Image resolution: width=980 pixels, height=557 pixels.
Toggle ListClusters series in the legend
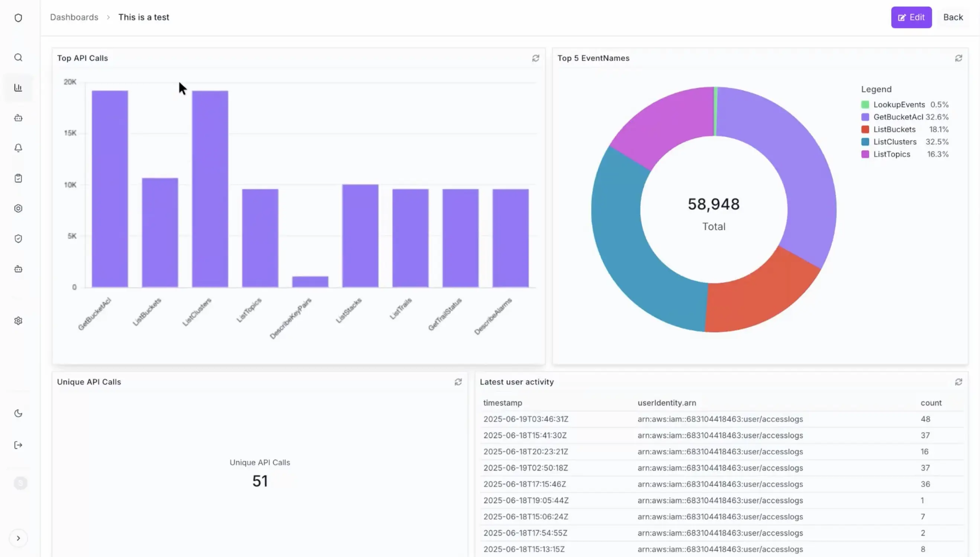895,142
